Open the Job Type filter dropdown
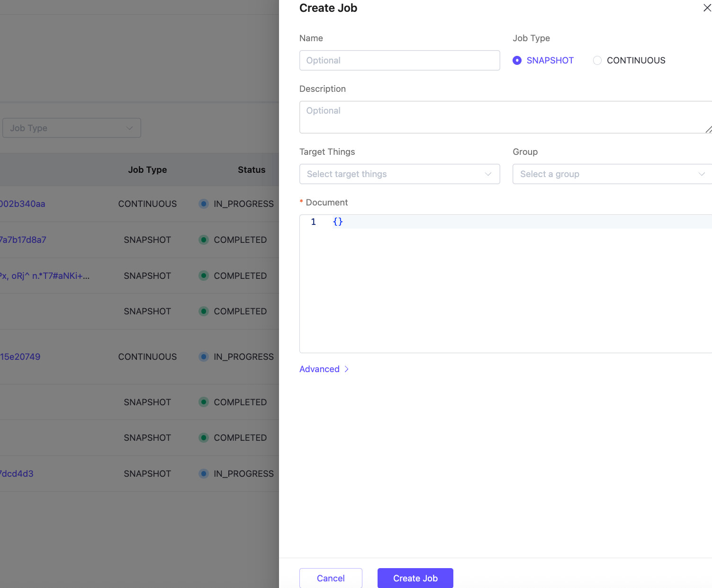The image size is (712, 588). [x=72, y=128]
